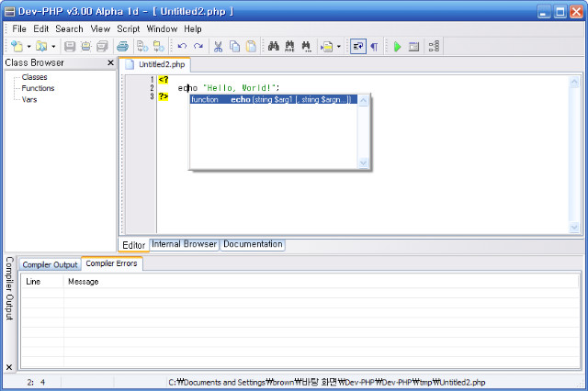Open the Edit menu
588x391 pixels.
(40, 28)
